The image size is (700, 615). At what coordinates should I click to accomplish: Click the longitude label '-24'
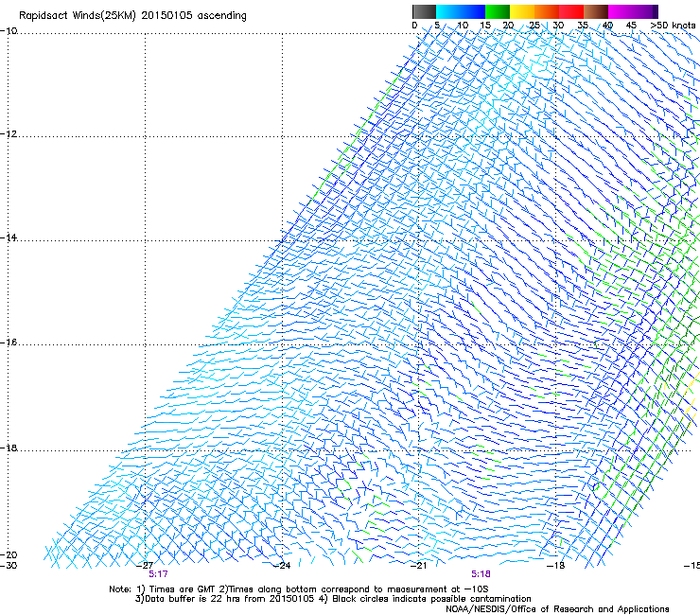coord(282,566)
